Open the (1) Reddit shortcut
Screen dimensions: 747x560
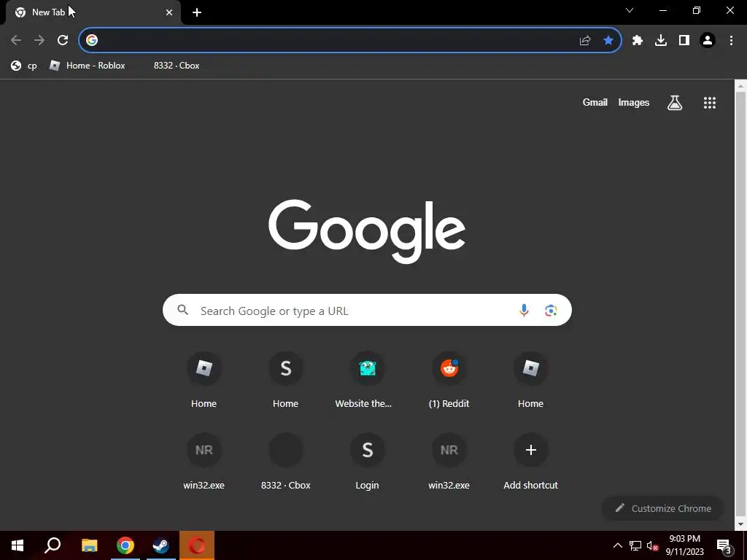[449, 379]
